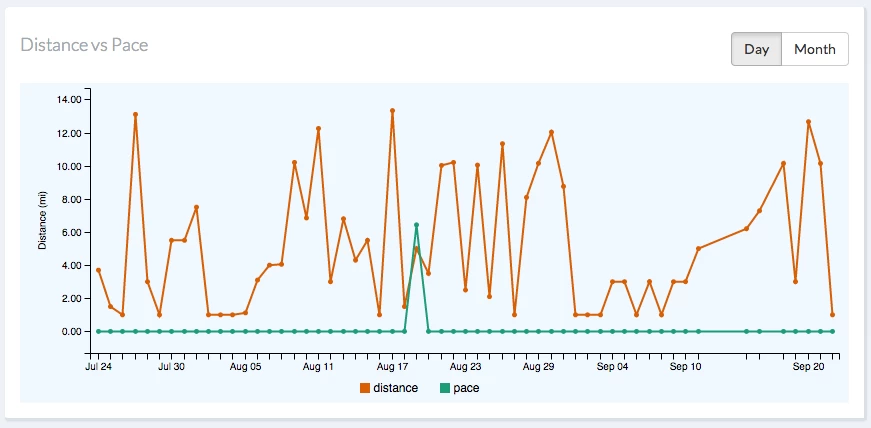Click the 4.00 y-axis value

(71, 265)
